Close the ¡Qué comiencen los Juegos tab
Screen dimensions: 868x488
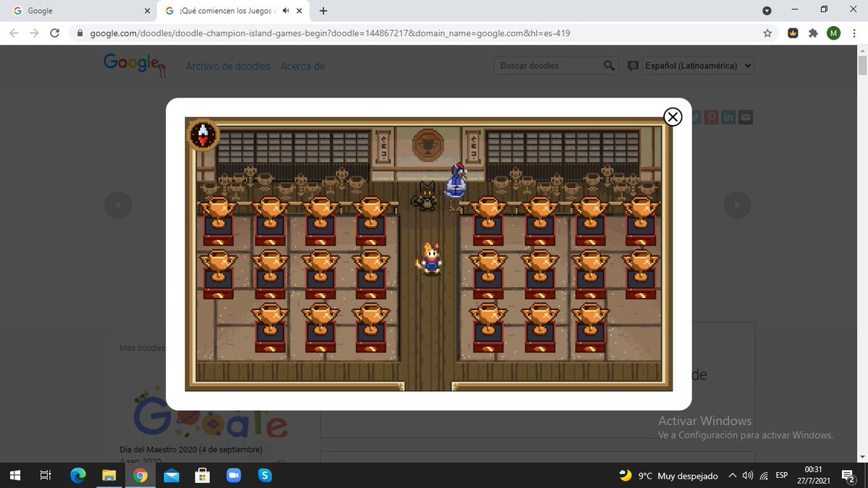299,11
